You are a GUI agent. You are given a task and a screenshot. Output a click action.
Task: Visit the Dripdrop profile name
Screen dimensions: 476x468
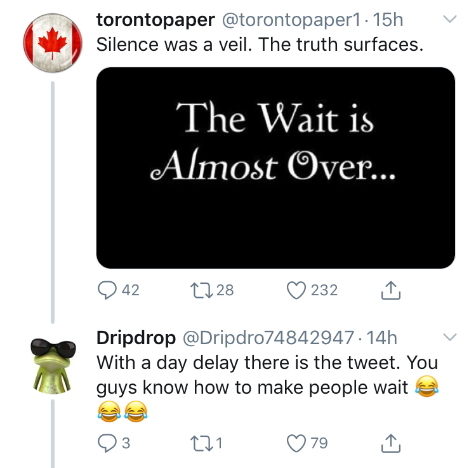[136, 338]
